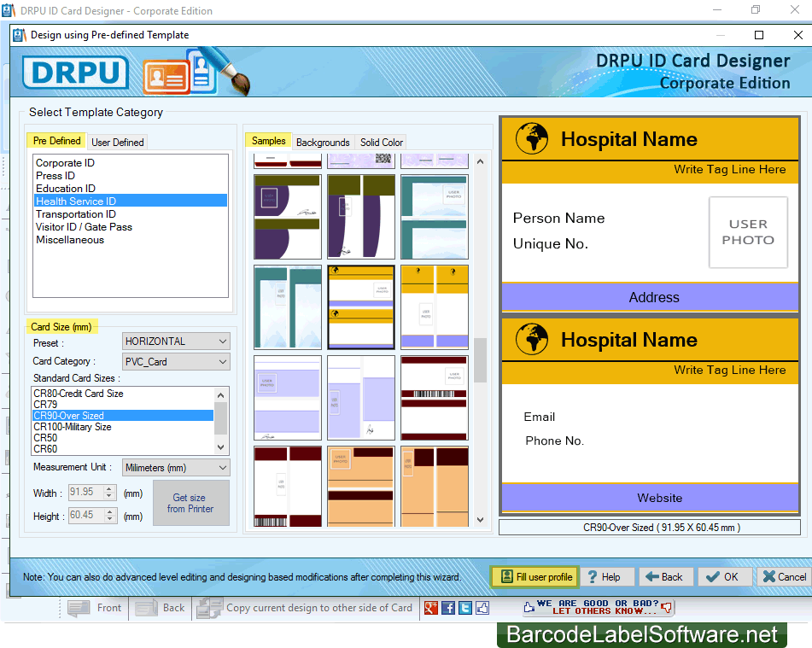
Task: Open the Front side of card view
Action: pos(94,608)
